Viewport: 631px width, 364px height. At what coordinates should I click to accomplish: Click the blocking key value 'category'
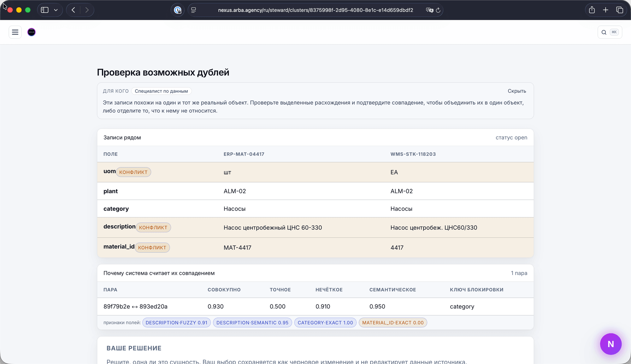click(462, 307)
